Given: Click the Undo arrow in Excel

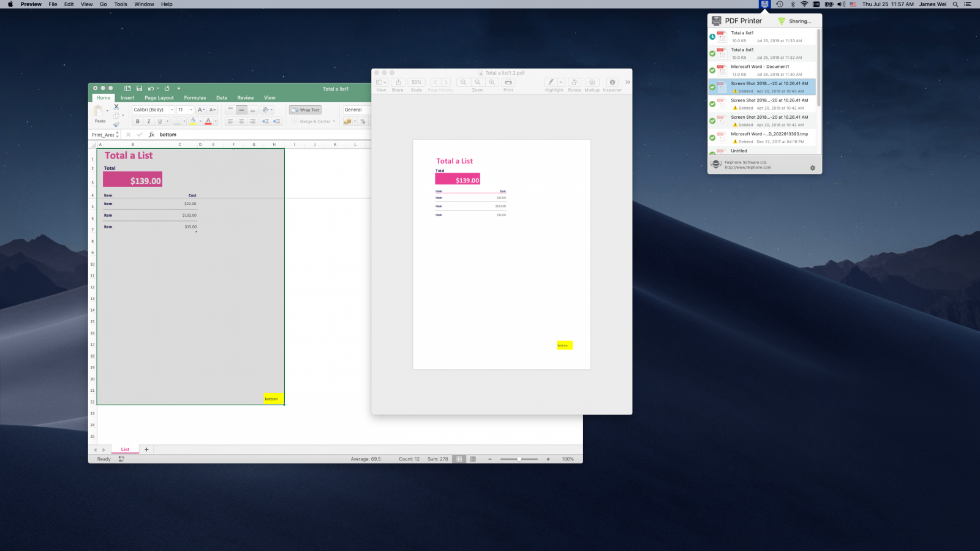Looking at the screenshot, I should tap(150, 88).
